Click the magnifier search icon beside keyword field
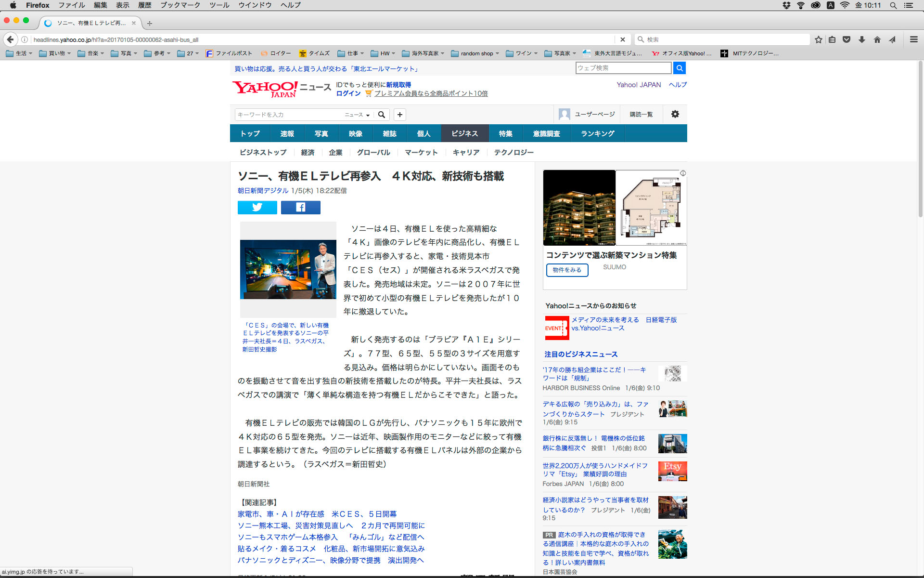The height and width of the screenshot is (578, 924). coord(381,115)
